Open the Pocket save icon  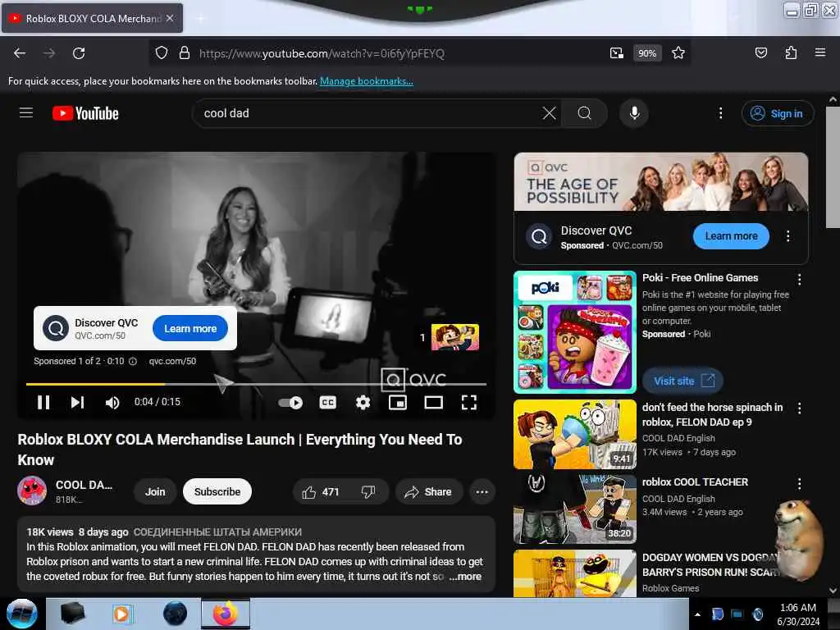760,52
